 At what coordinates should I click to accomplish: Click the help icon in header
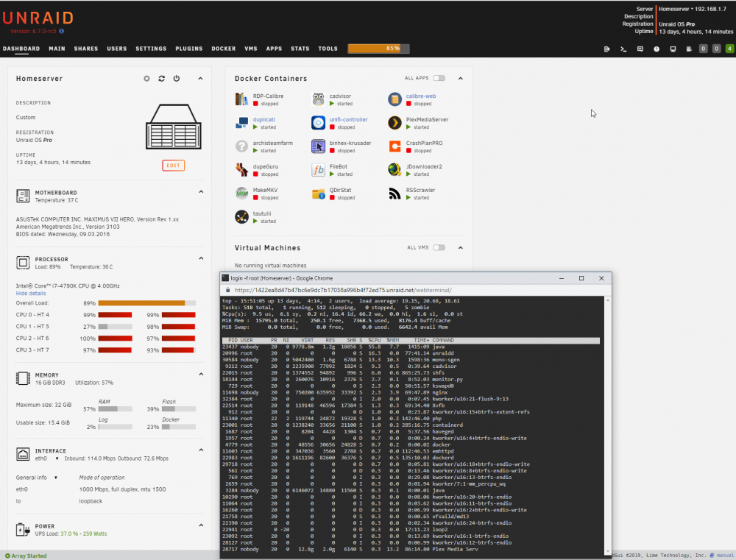click(657, 49)
